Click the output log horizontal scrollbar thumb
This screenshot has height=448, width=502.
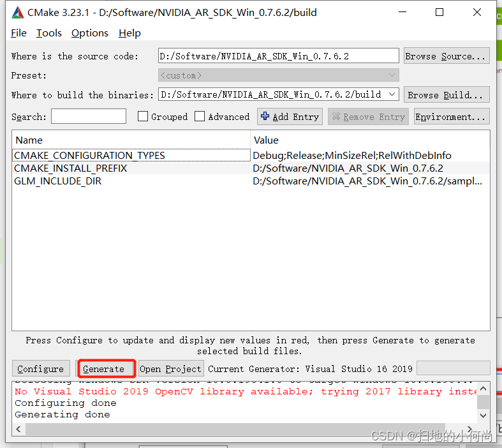coord(235,429)
